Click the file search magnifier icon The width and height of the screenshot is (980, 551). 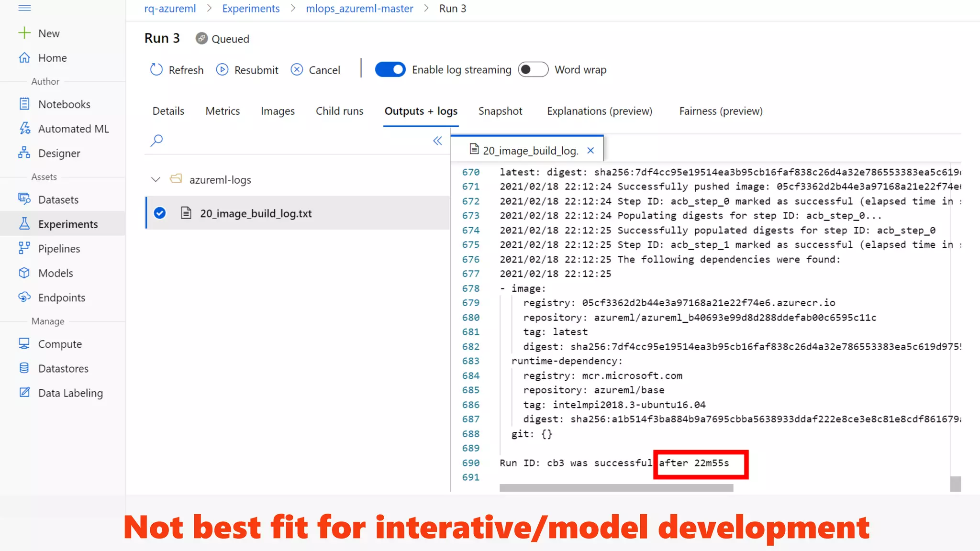click(156, 141)
